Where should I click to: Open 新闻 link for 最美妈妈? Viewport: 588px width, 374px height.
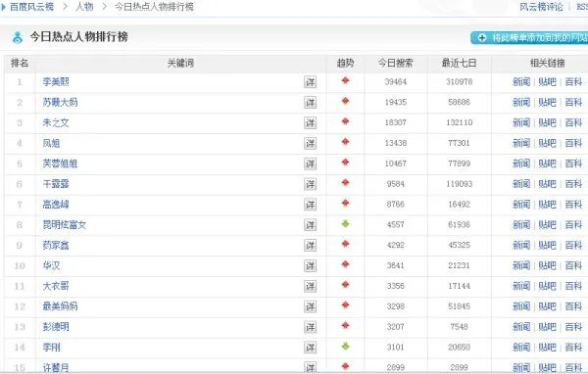[521, 306]
